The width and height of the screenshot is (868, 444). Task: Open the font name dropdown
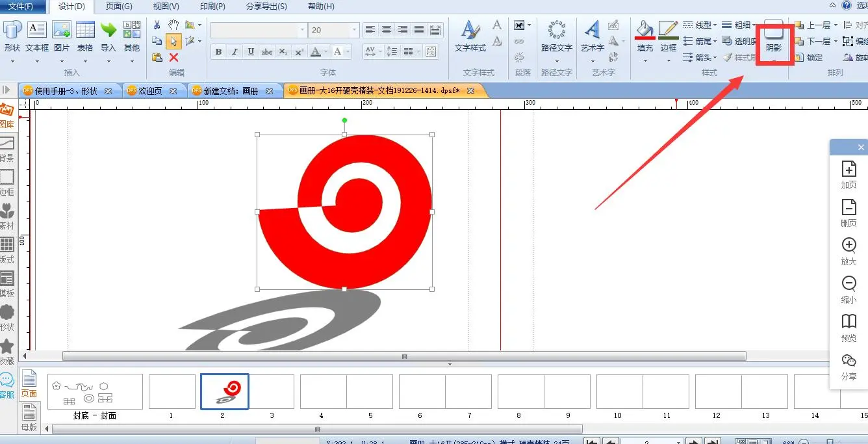pyautogui.click(x=303, y=30)
